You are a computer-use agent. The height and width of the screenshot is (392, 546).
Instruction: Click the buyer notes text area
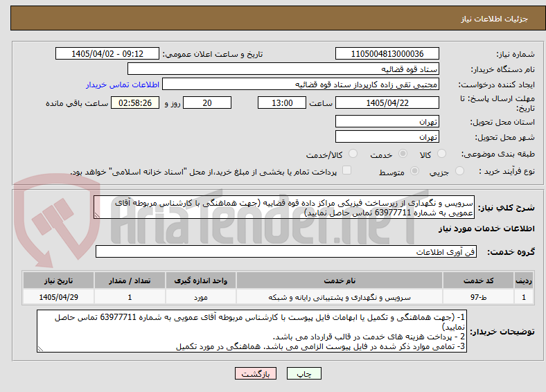tap(252, 331)
